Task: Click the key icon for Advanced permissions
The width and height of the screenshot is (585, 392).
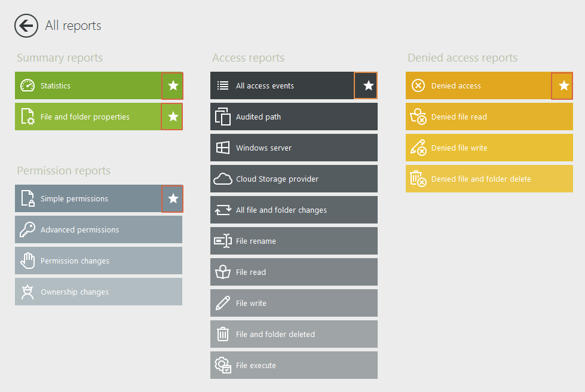Action: (x=27, y=230)
